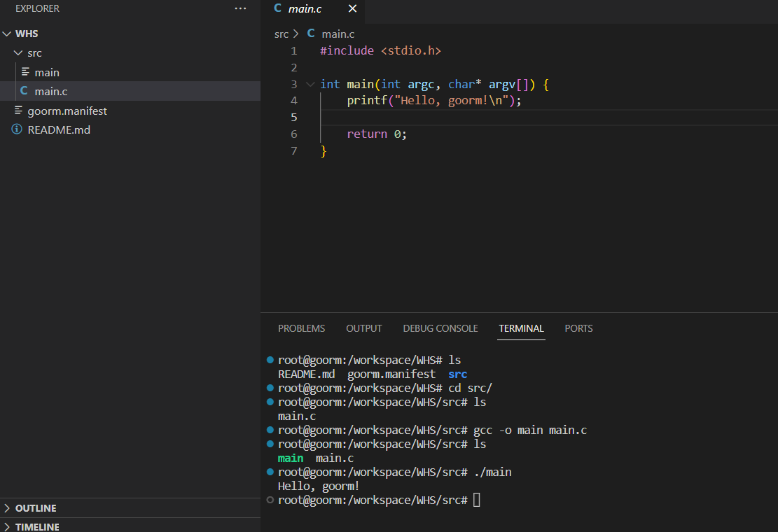Click the C icon in the main.c tab
Screen dimensions: 778x532
tap(278, 9)
